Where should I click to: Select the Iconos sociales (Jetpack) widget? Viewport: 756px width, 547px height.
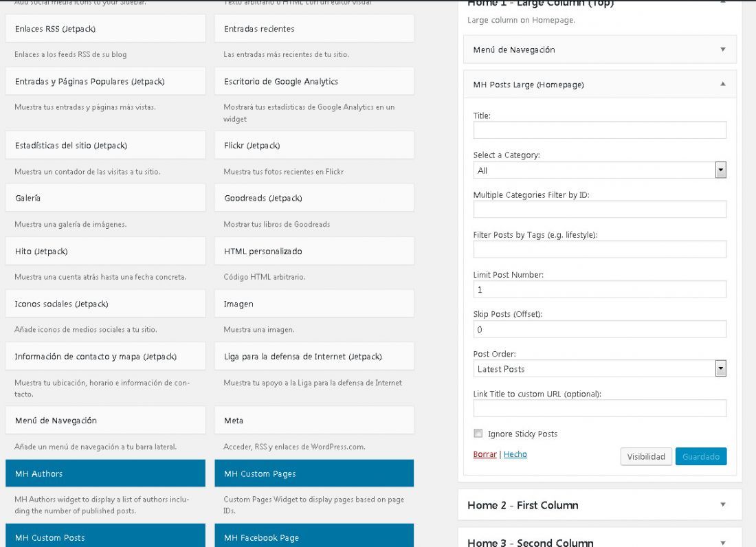tap(105, 304)
